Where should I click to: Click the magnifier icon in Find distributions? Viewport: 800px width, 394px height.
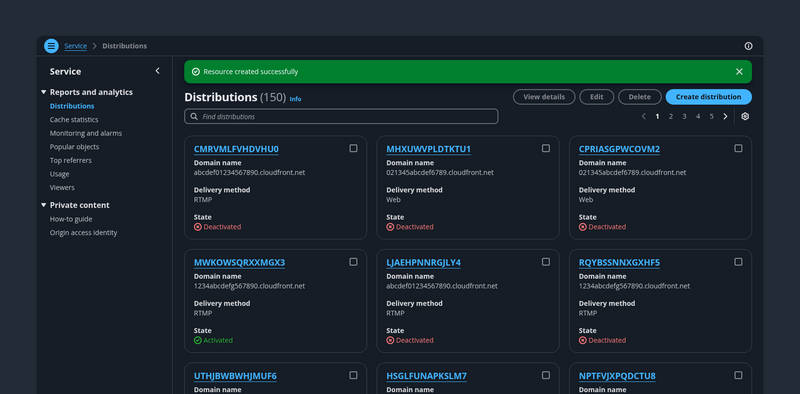(x=194, y=116)
